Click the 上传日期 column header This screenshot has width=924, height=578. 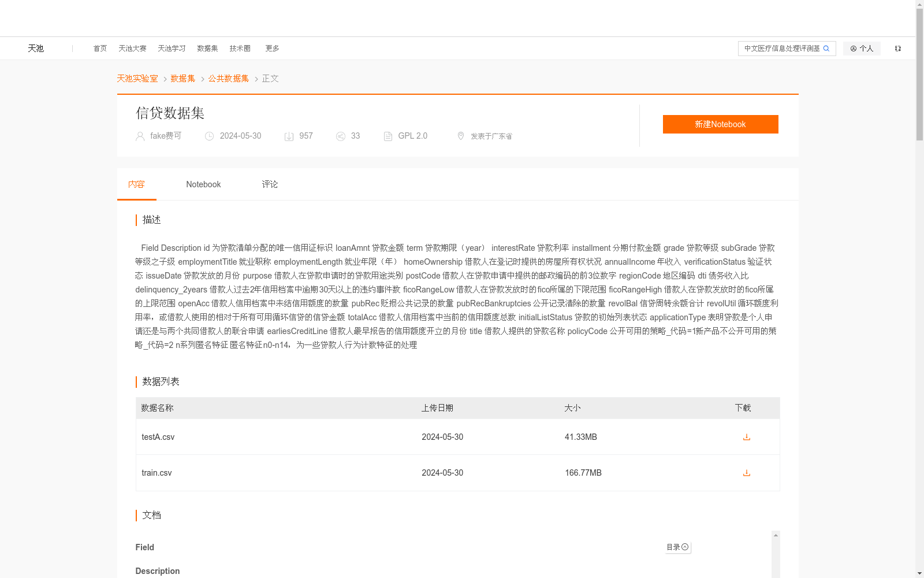coord(437,408)
